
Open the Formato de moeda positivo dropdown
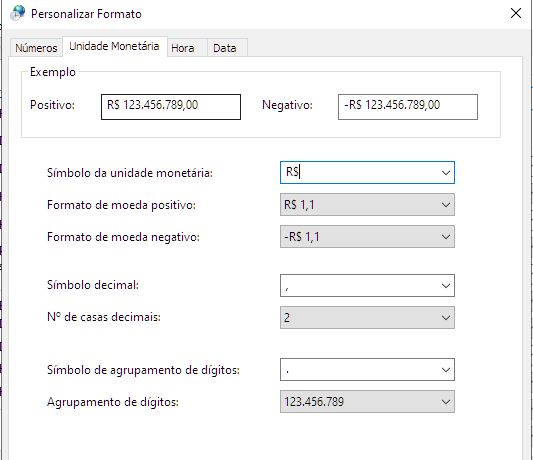coord(367,205)
